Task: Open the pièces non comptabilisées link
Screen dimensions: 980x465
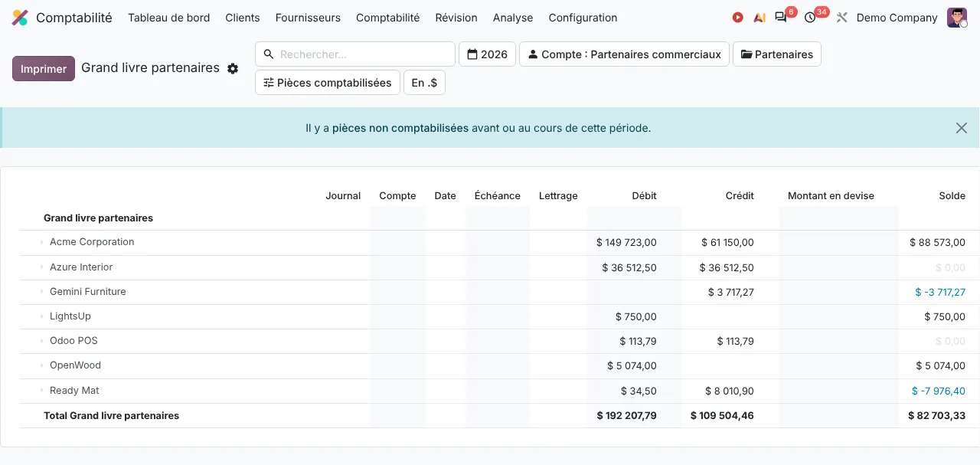Action: pyautogui.click(x=400, y=128)
